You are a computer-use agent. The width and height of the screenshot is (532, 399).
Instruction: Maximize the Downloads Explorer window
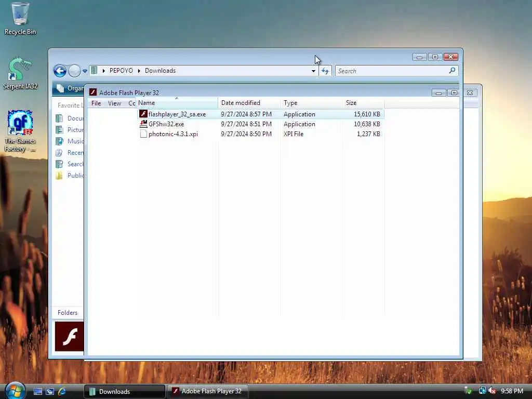pos(435,57)
